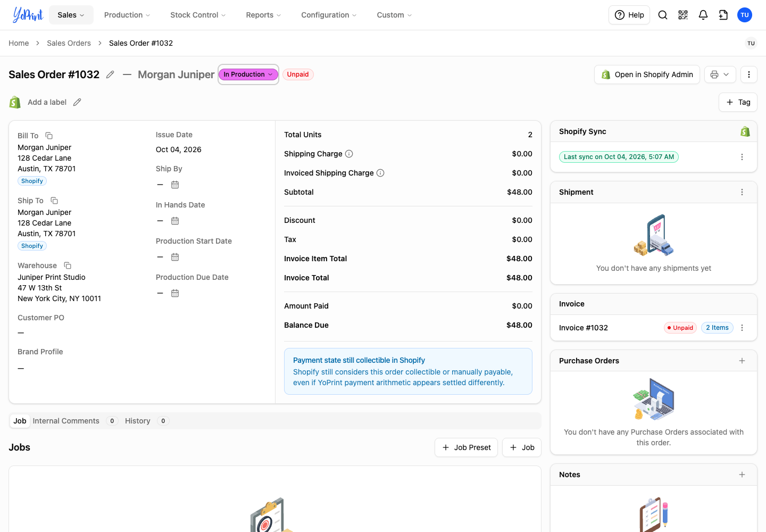
Task: Edit the Sales Order #1032 title pencil
Action: [x=110, y=74]
